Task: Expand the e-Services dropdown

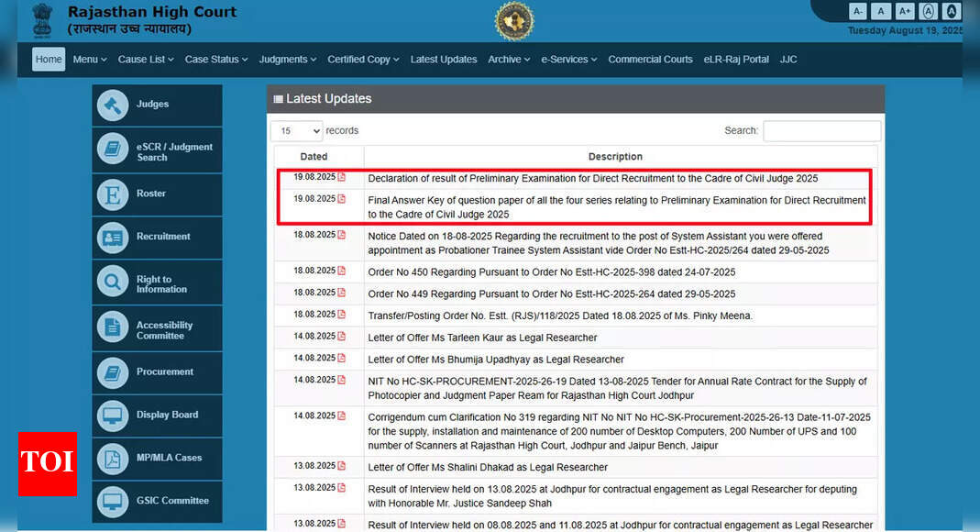Action: tap(568, 60)
